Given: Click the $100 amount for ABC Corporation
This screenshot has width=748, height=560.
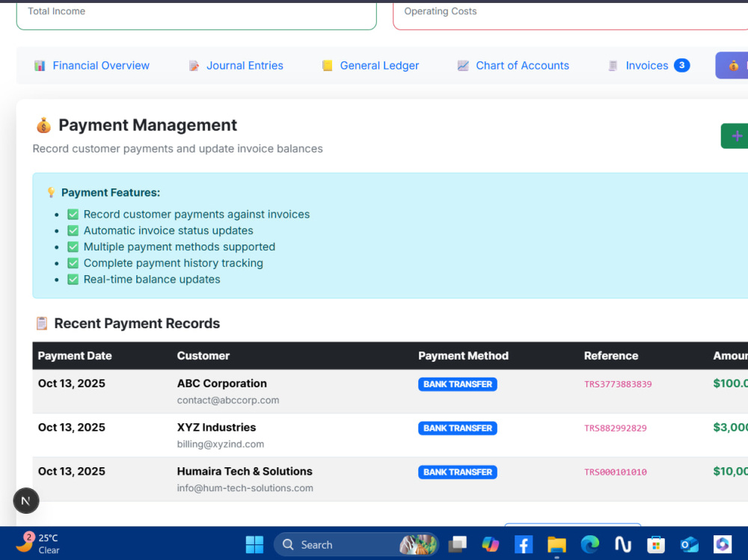Looking at the screenshot, I should 730,384.
